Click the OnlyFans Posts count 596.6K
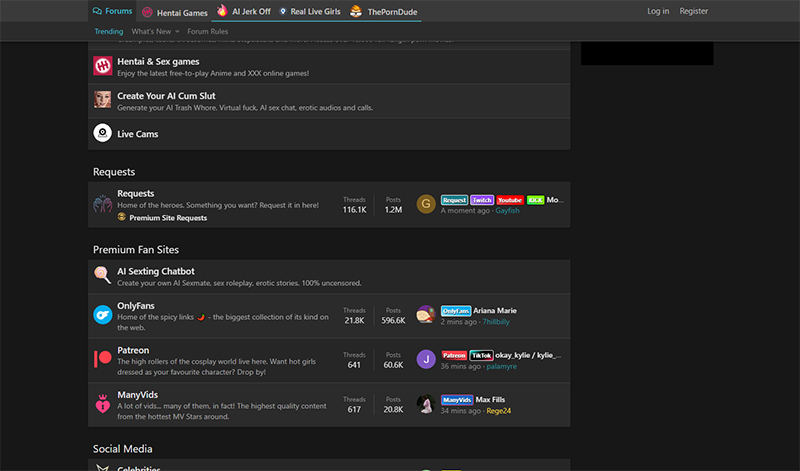This screenshot has width=800, height=471. point(393,320)
